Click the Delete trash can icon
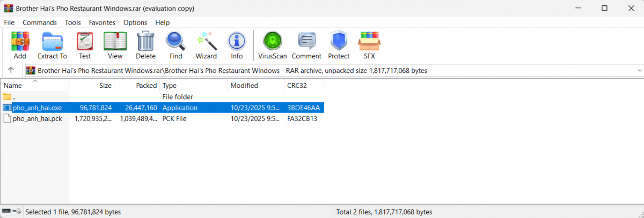The image size is (644, 218). tap(145, 41)
